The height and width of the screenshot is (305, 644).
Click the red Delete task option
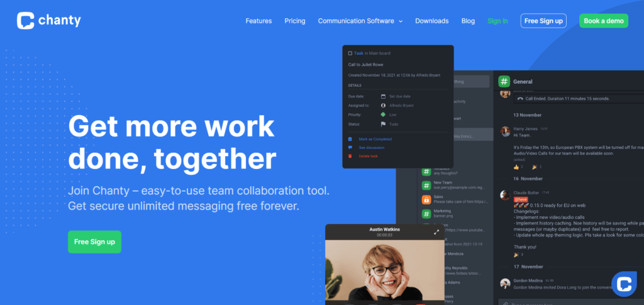(368, 156)
